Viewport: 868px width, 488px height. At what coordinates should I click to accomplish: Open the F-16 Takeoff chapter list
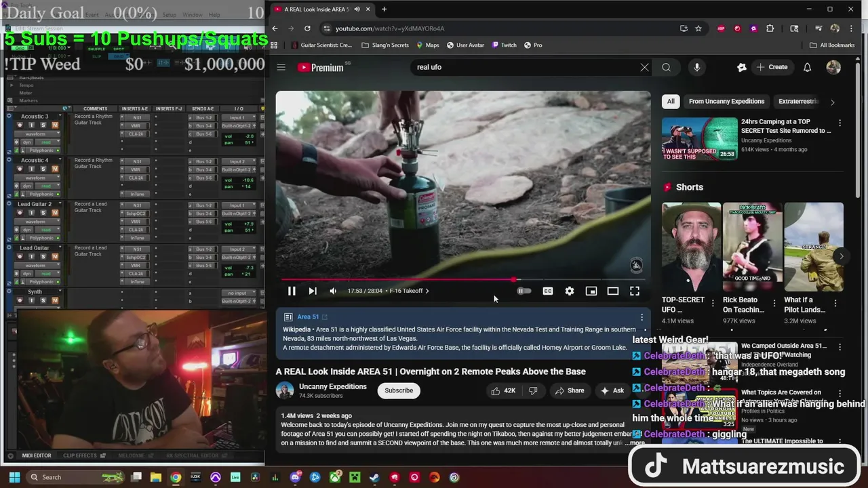tap(409, 291)
